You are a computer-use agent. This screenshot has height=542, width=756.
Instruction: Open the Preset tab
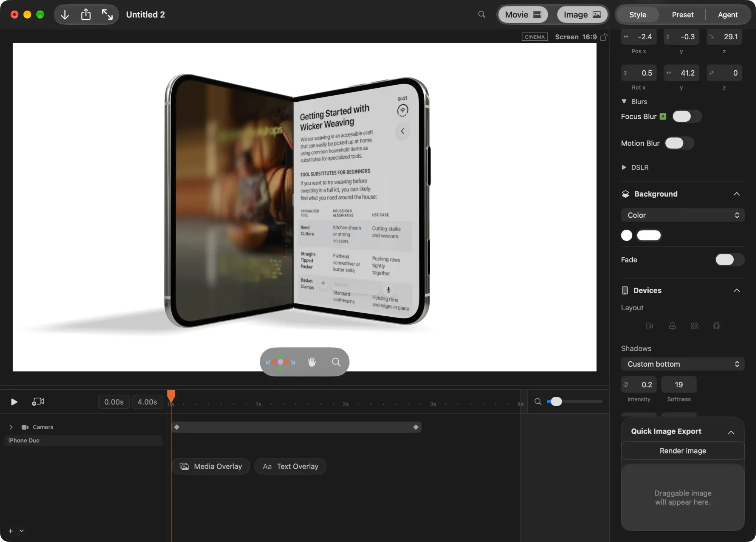683,15
